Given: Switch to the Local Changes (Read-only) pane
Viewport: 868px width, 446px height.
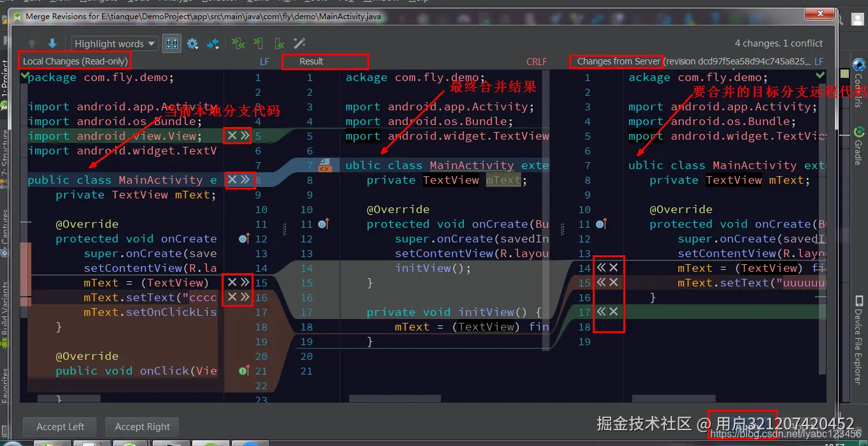Looking at the screenshot, I should coord(74,60).
